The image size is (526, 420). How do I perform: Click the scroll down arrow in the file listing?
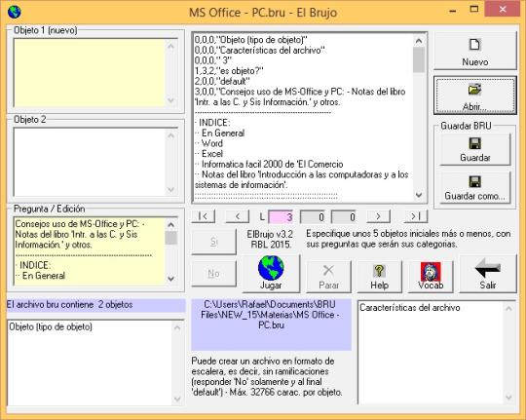point(418,195)
